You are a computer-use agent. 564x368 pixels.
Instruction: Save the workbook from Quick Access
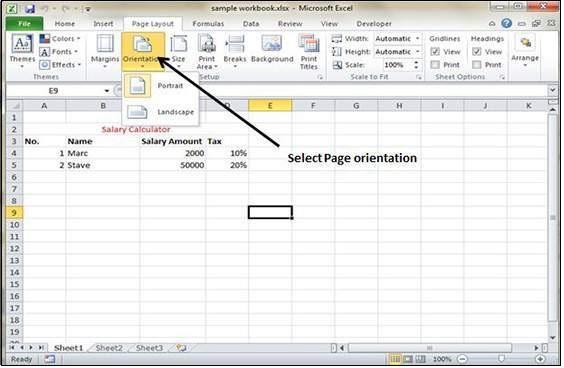click(29, 8)
